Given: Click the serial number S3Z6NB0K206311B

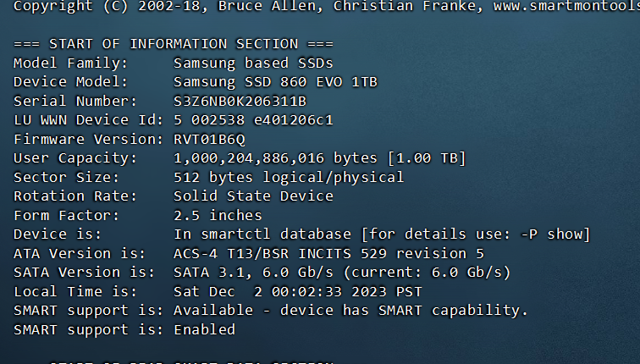Looking at the screenshot, I should click(x=240, y=102).
